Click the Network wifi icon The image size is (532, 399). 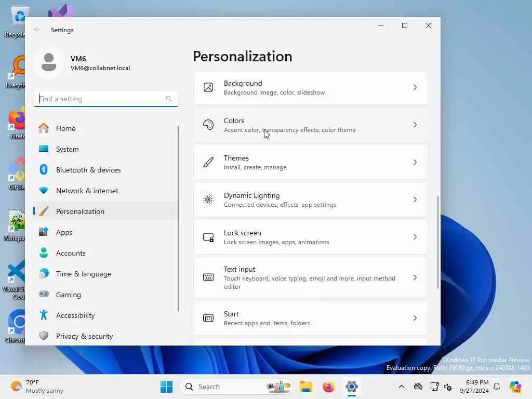coord(44,190)
